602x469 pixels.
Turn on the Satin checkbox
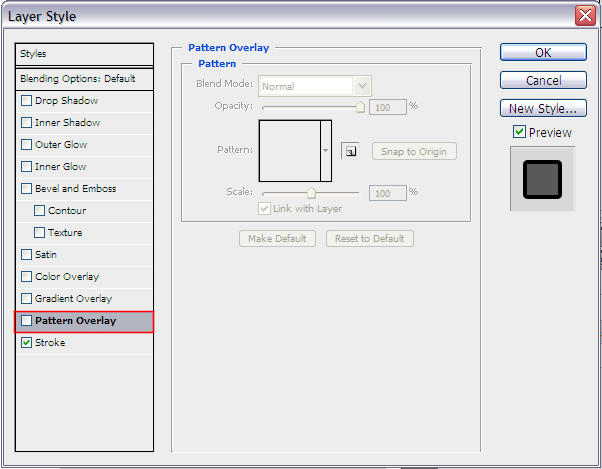click(26, 254)
